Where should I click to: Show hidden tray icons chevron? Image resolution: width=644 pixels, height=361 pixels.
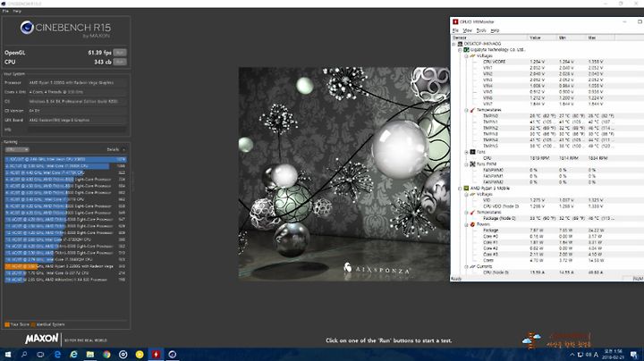pyautogui.click(x=572, y=355)
